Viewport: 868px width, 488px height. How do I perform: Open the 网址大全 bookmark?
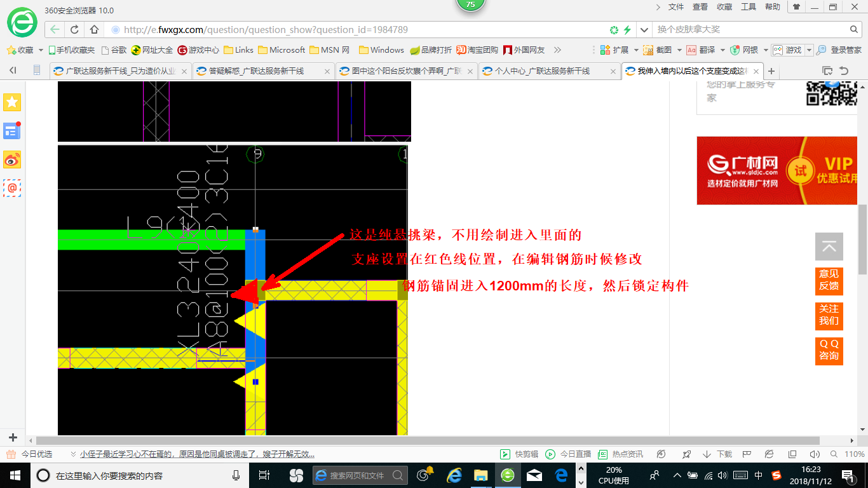pyautogui.click(x=152, y=50)
